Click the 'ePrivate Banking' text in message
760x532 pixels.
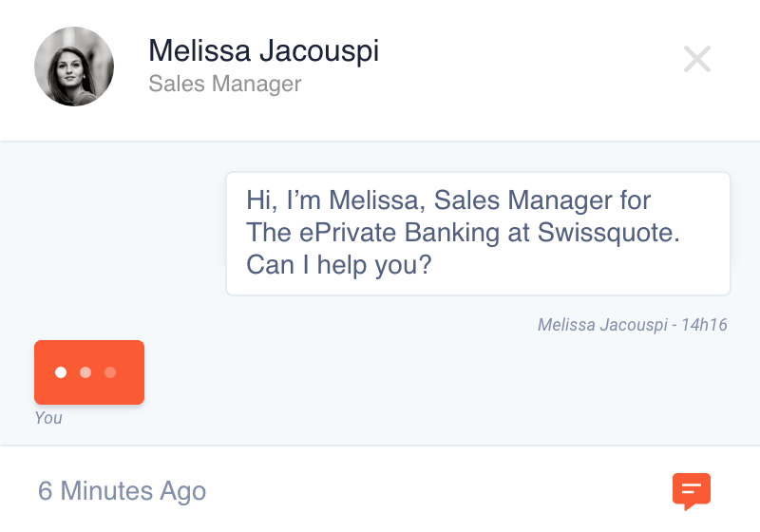pyautogui.click(x=399, y=233)
